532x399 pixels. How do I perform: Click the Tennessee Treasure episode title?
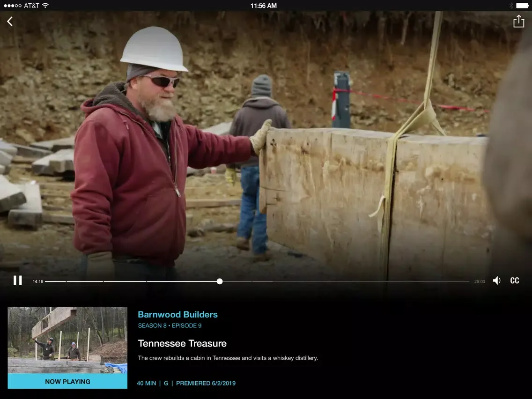[182, 343]
